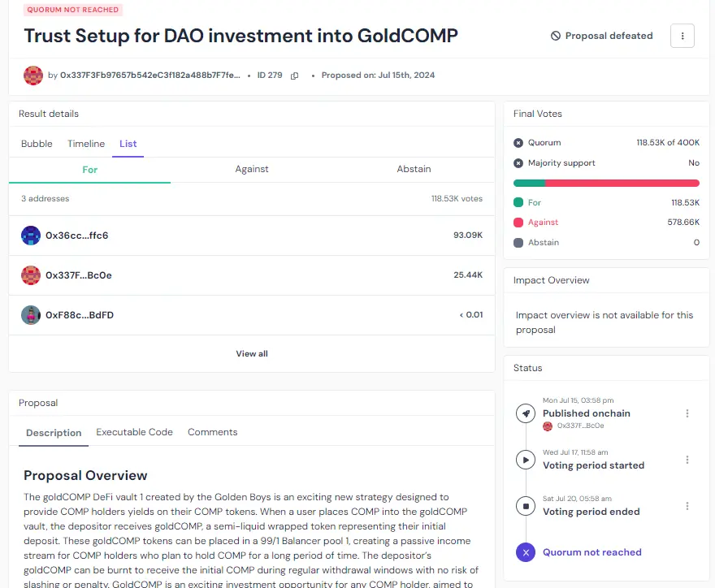
Task: Click the Published onchain rocket icon
Action: pyautogui.click(x=526, y=413)
